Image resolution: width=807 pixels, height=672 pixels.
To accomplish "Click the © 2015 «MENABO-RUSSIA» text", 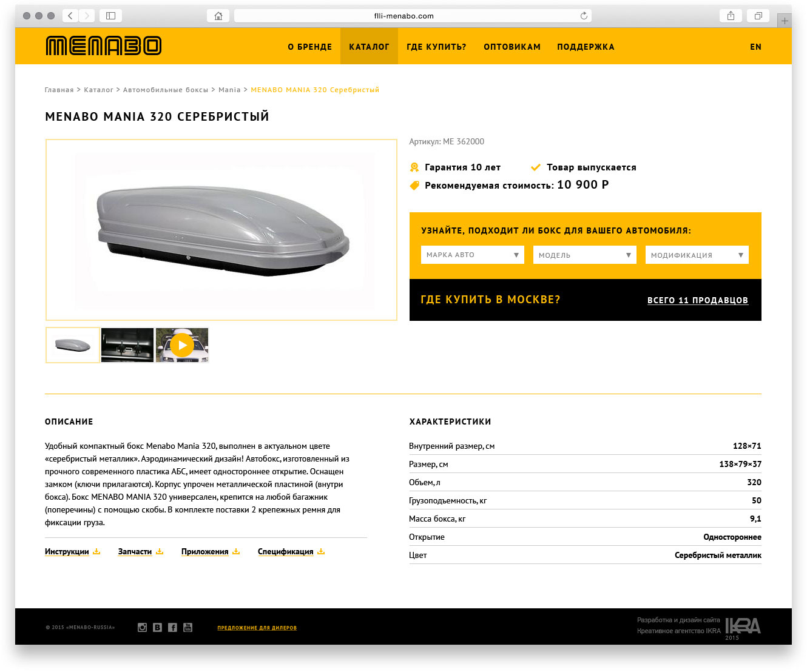I will point(80,627).
